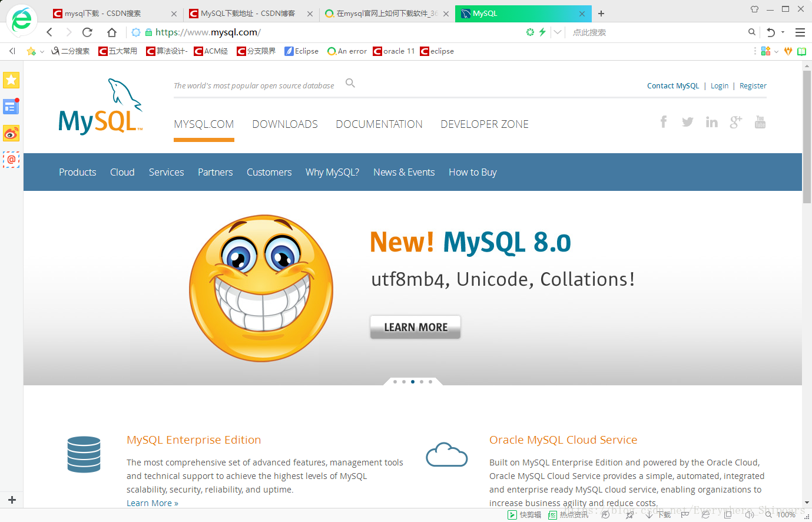Open MySQL YouTube channel icon
The width and height of the screenshot is (812, 522).
760,122
